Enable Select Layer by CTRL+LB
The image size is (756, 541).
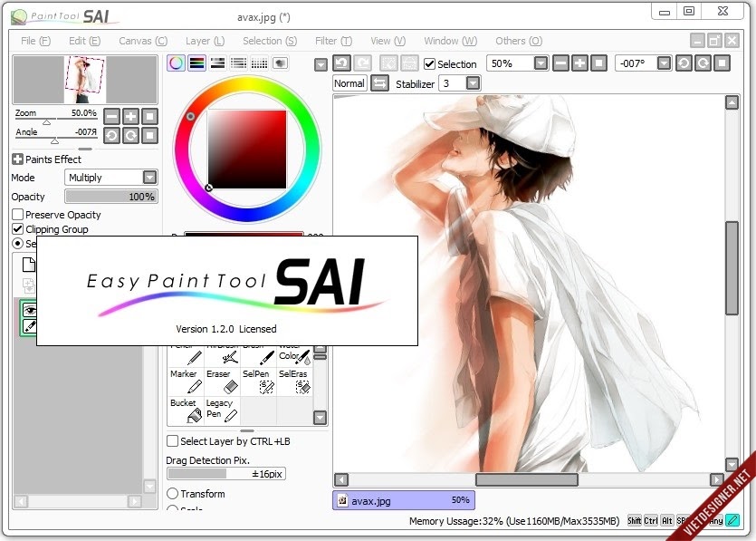click(172, 440)
